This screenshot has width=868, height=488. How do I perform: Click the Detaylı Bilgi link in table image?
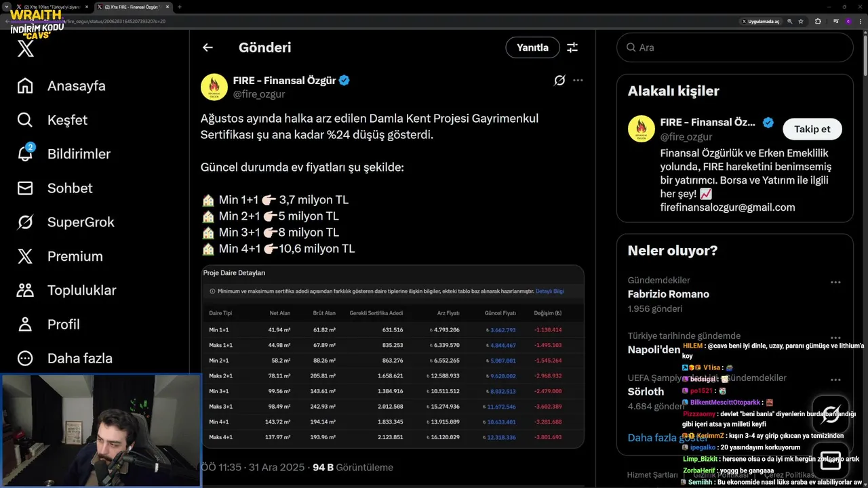(550, 291)
